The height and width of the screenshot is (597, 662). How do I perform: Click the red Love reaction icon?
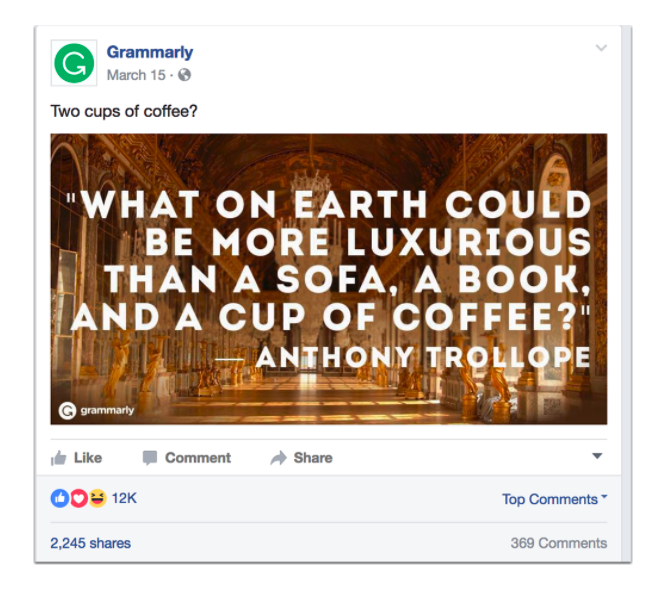78,498
